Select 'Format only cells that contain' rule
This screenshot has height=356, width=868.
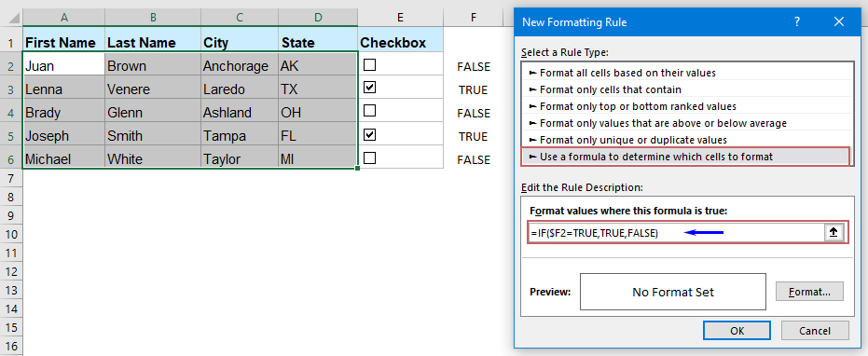tap(685, 89)
